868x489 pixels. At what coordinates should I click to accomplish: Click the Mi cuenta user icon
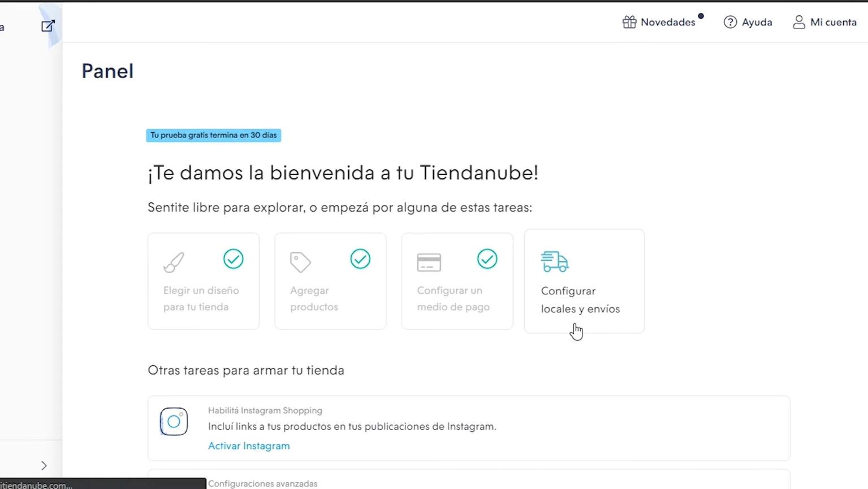pos(798,22)
